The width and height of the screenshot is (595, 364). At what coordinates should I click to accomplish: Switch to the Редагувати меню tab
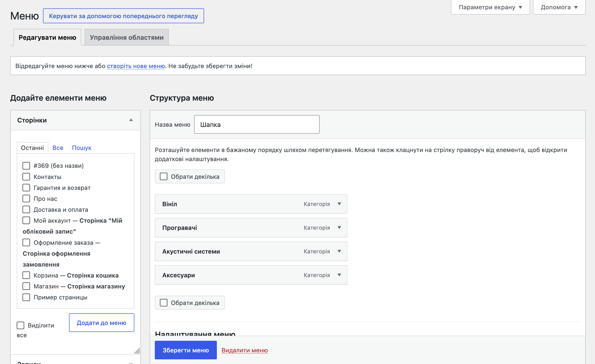pos(47,37)
